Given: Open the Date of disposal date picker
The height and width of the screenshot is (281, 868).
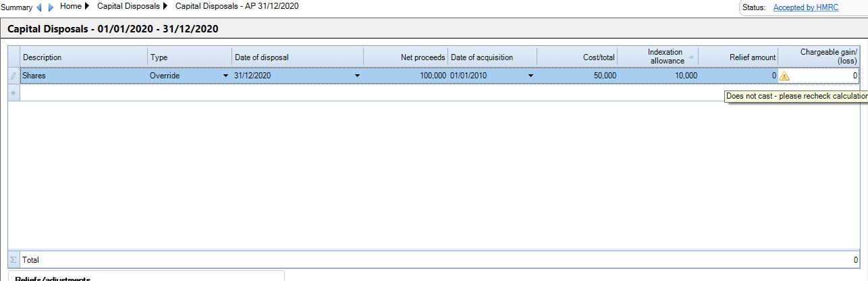Looking at the screenshot, I should 357,76.
